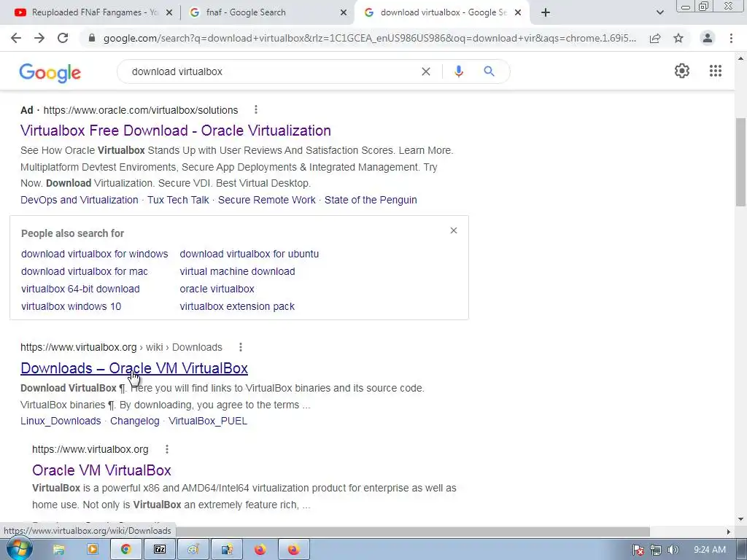The image size is (747, 560).
Task: Open Windows Start orb
Action: pos(18,548)
